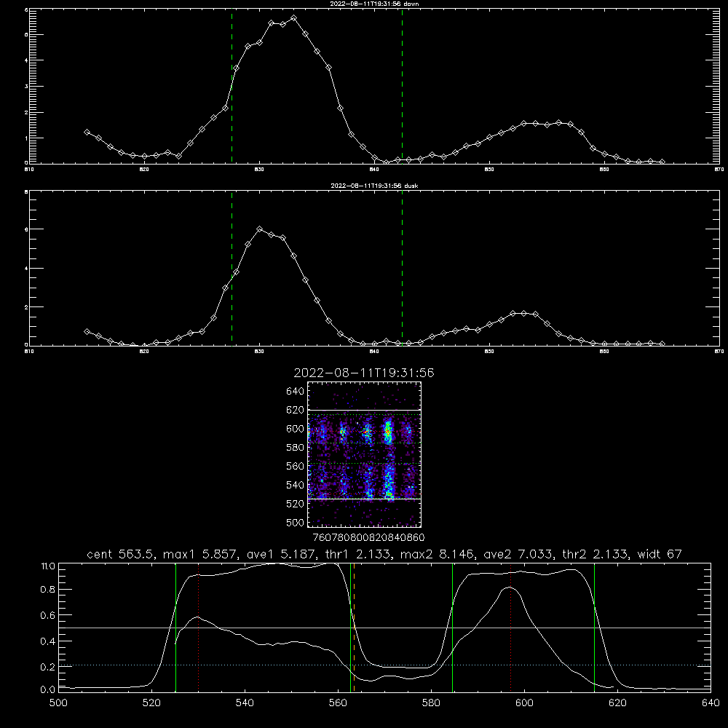Select the 'max1 5.857' value in bottom title
The image size is (728, 728).
pyautogui.click(x=198, y=554)
